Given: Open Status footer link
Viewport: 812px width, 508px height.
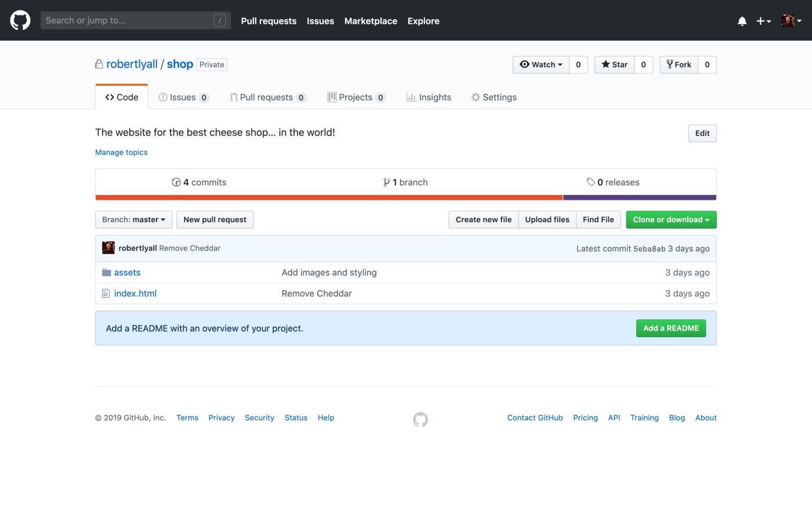Looking at the screenshot, I should click(296, 417).
